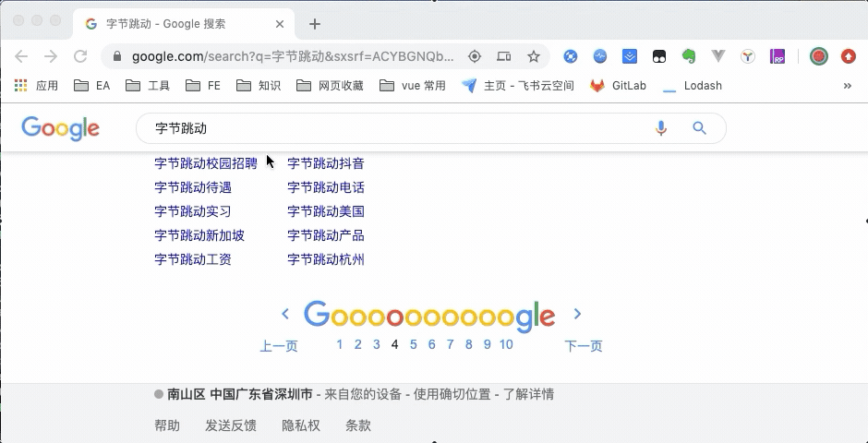Click the browser forward arrow
The height and width of the screenshot is (443, 868).
(51, 56)
